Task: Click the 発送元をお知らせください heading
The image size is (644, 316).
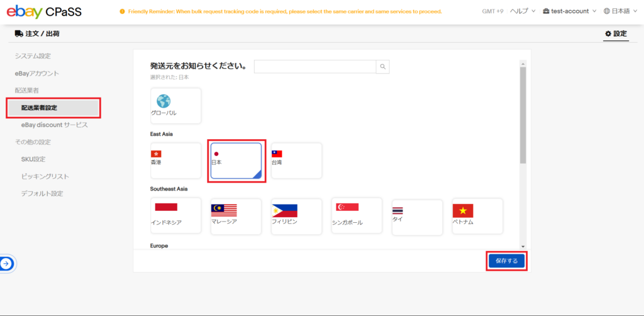Action: point(198,66)
